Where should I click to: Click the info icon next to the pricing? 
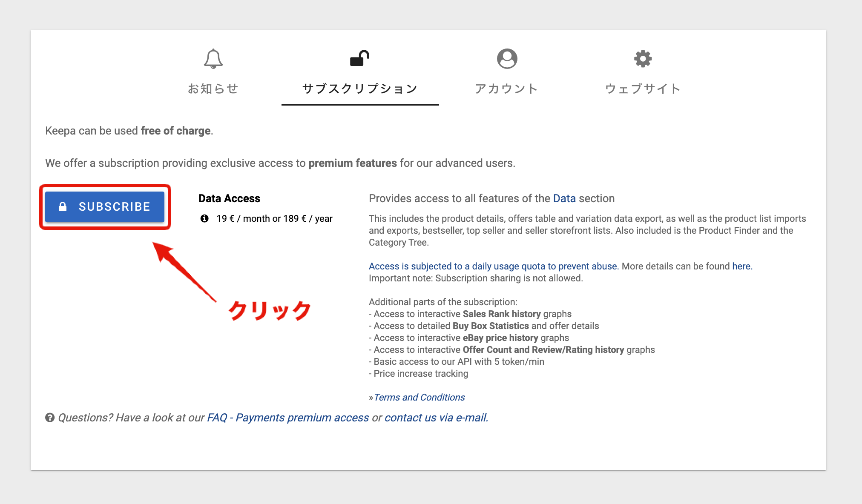tap(204, 218)
